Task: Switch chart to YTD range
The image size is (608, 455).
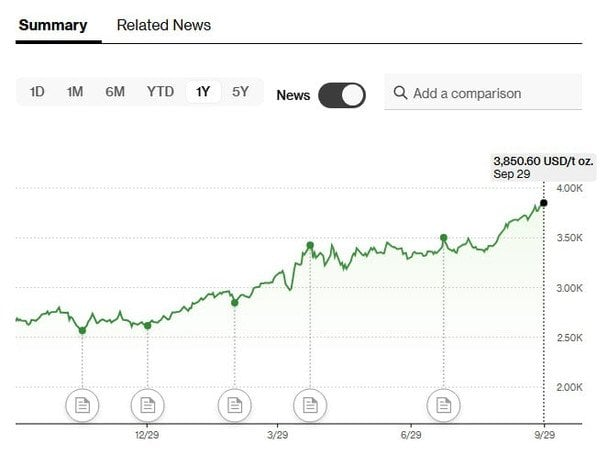Action: 160,92
